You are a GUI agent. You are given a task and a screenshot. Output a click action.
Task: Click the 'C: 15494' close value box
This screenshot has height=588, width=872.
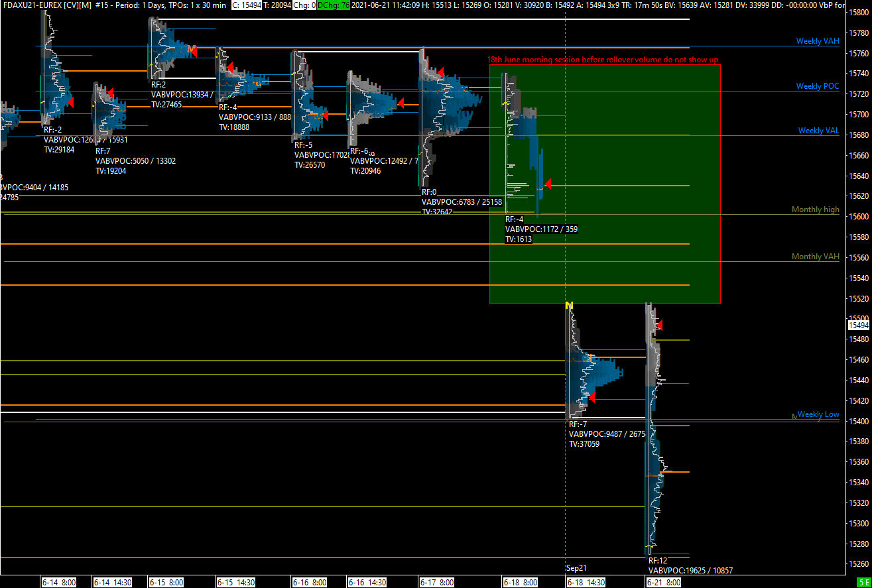248,5
